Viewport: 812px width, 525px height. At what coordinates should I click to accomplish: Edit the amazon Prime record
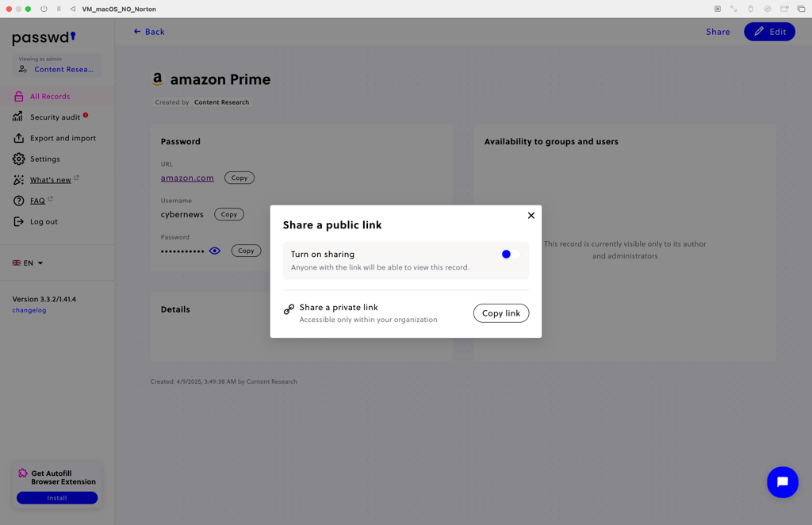click(769, 32)
